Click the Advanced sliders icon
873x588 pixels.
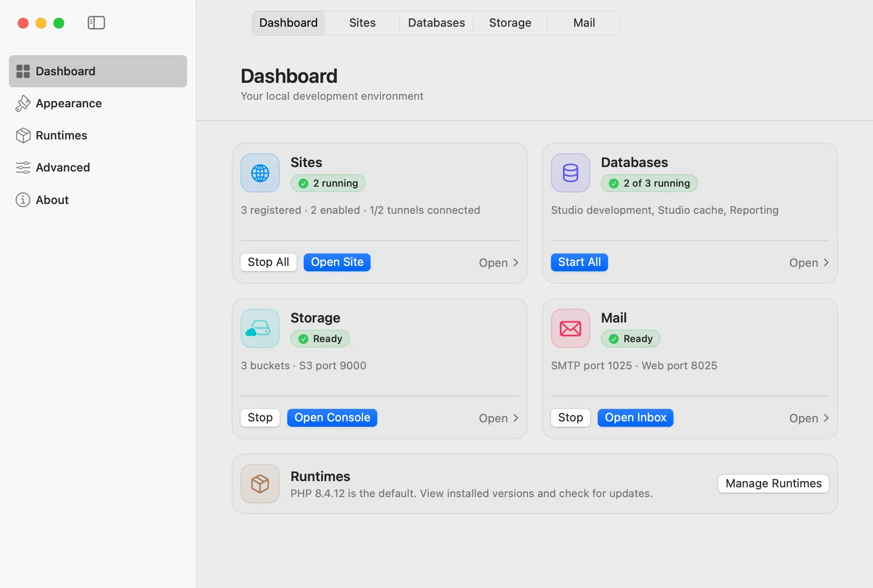click(x=23, y=167)
